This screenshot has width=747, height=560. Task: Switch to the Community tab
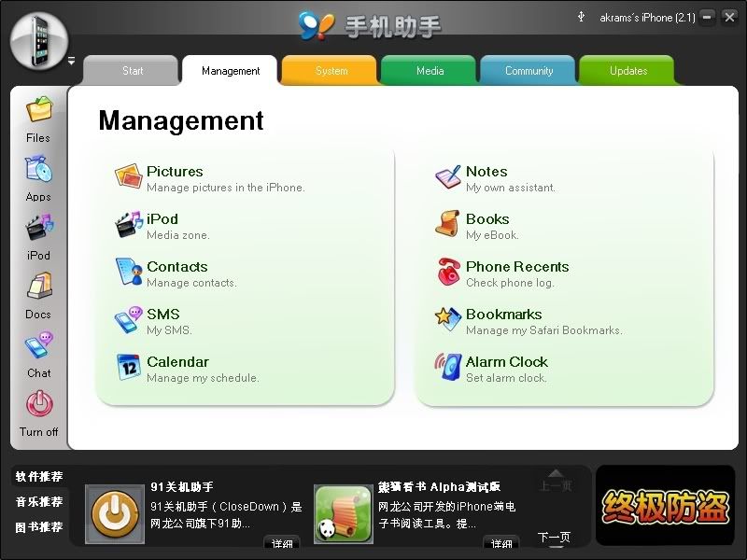coord(529,71)
